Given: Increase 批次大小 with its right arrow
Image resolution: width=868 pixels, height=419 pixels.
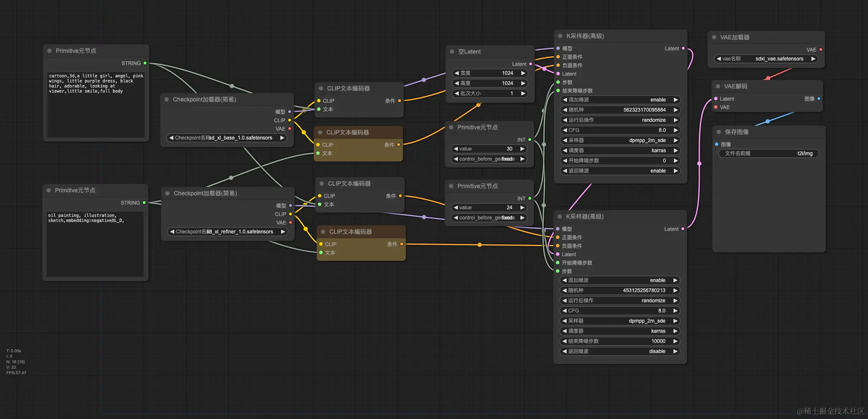Looking at the screenshot, I should pyautogui.click(x=523, y=93).
